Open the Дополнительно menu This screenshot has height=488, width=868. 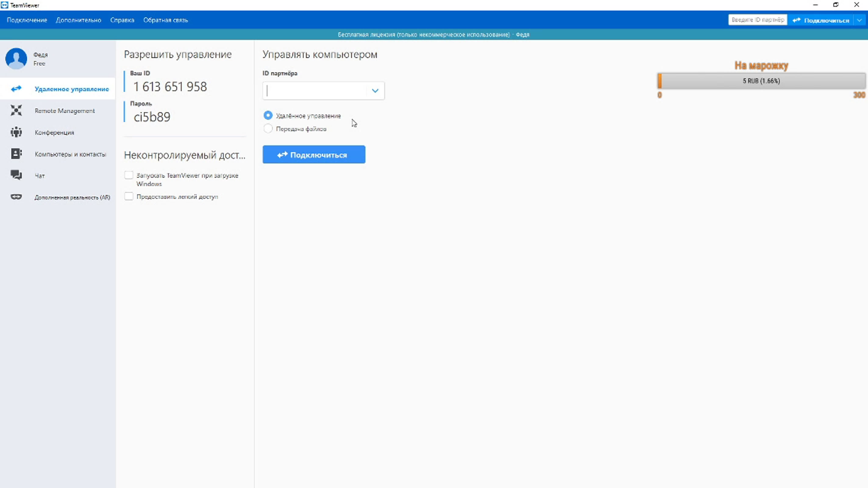(78, 20)
